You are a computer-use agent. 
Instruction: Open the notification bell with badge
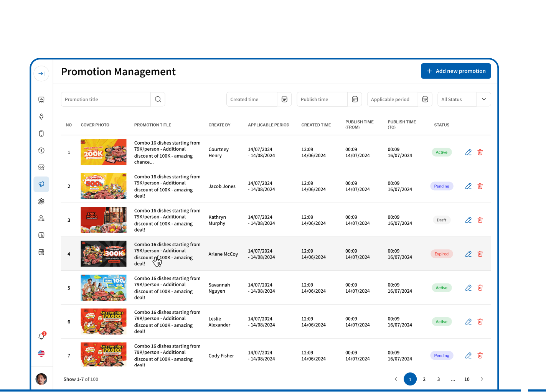(x=41, y=336)
